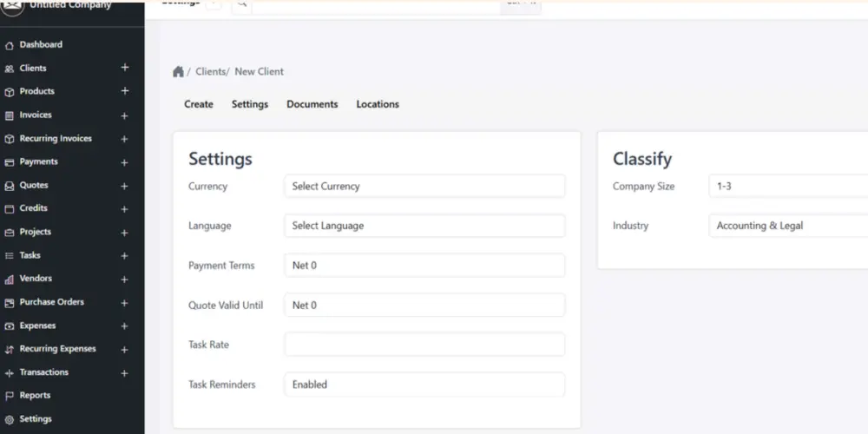Screen dimensions: 868x434
Task: Click the Projects briefcase icon
Action: pyautogui.click(x=9, y=233)
